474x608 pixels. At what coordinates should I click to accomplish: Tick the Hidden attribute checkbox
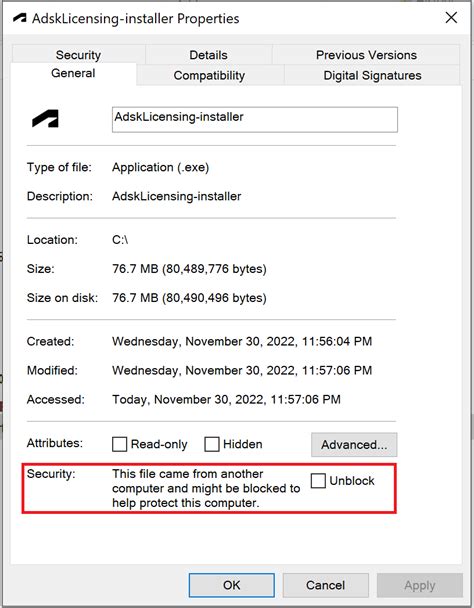pyautogui.click(x=212, y=444)
